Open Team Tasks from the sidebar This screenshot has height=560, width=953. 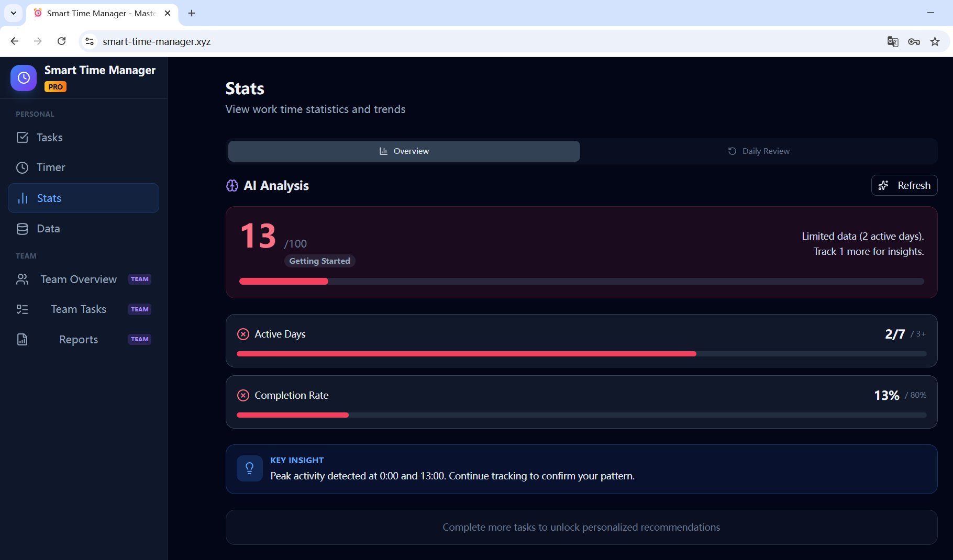pos(78,309)
